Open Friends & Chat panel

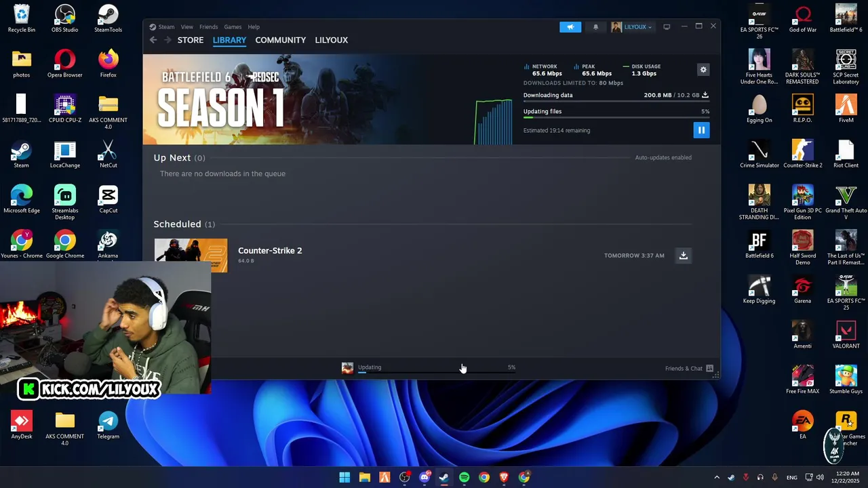pyautogui.click(x=689, y=369)
